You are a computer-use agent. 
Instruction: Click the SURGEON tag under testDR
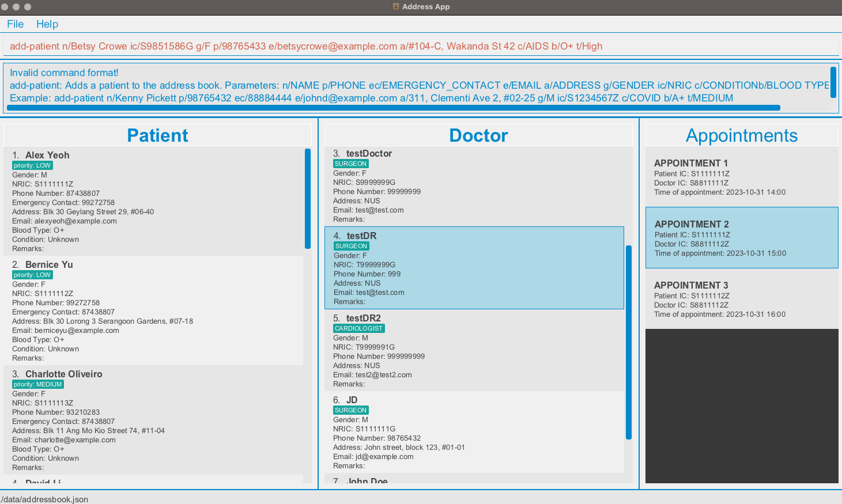click(x=351, y=246)
